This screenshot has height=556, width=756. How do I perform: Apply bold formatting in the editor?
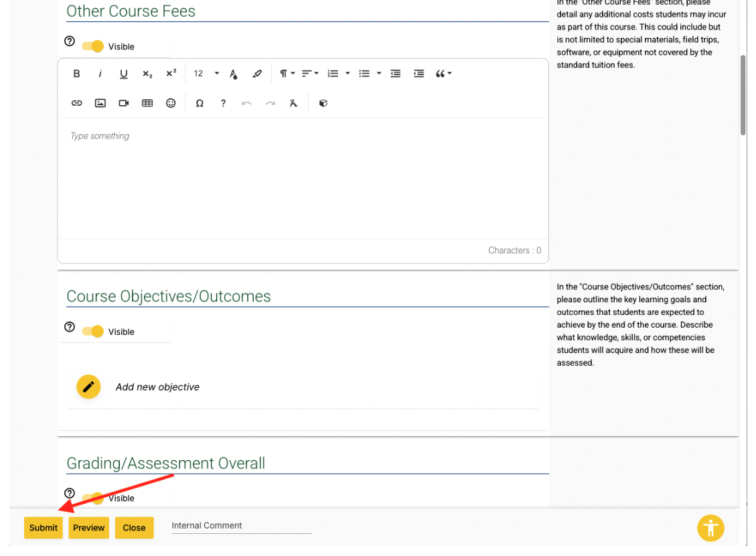[x=76, y=74]
